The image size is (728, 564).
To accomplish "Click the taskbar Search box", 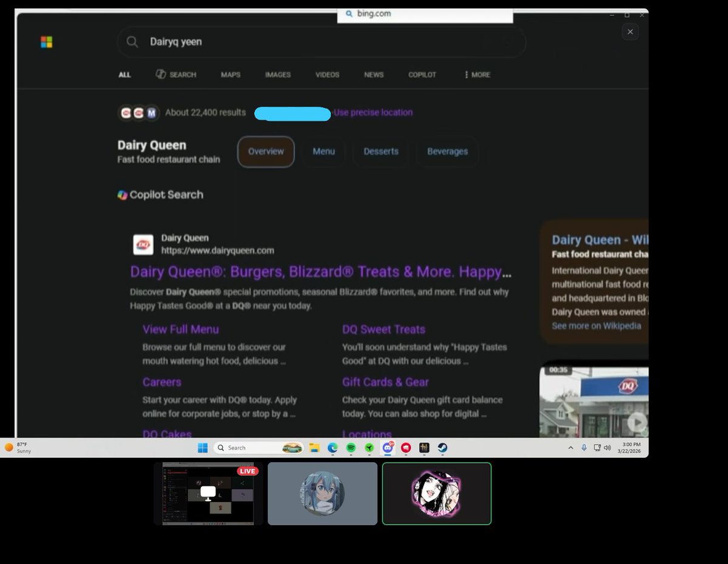I will [258, 448].
